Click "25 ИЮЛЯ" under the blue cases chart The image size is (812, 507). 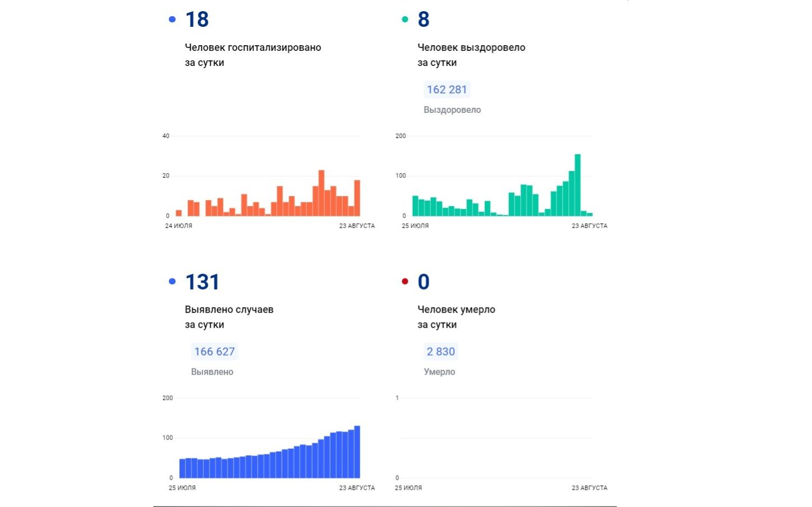182,488
